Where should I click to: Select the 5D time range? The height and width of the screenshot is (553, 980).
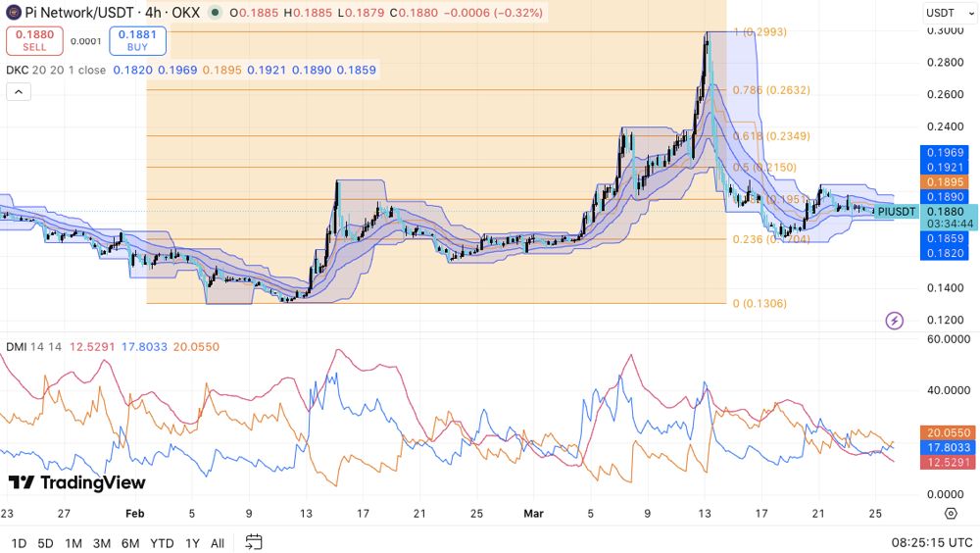[x=46, y=543]
